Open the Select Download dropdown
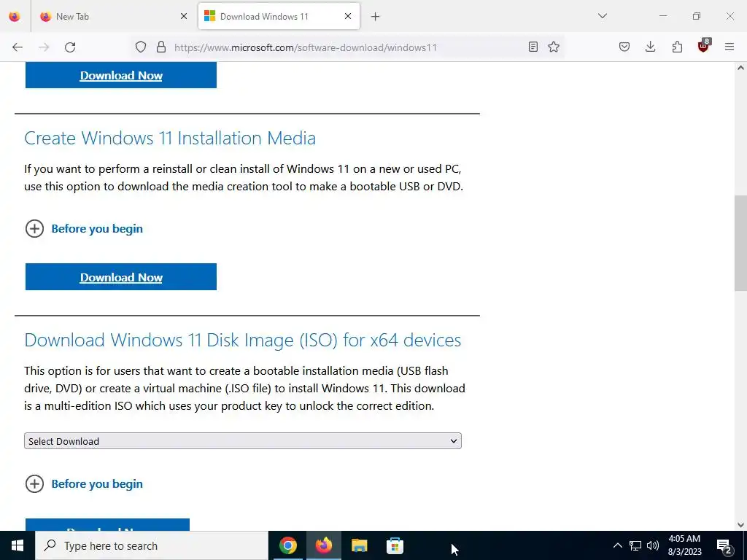This screenshot has width=747, height=560. coord(243,441)
